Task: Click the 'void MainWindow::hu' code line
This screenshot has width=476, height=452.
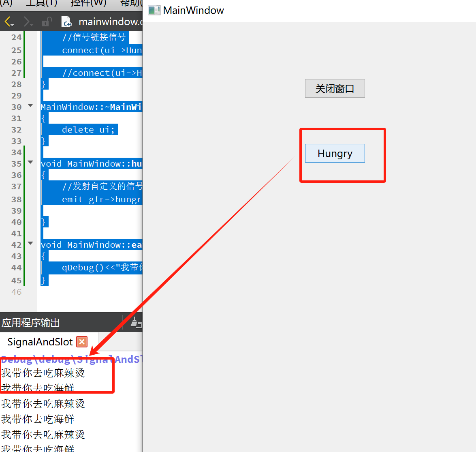Action: tap(92, 164)
